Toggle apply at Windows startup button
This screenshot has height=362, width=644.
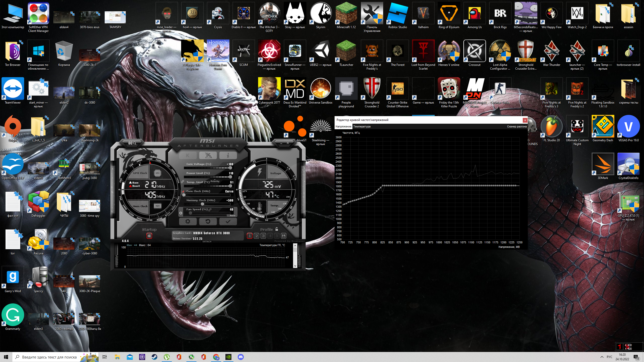(149, 236)
